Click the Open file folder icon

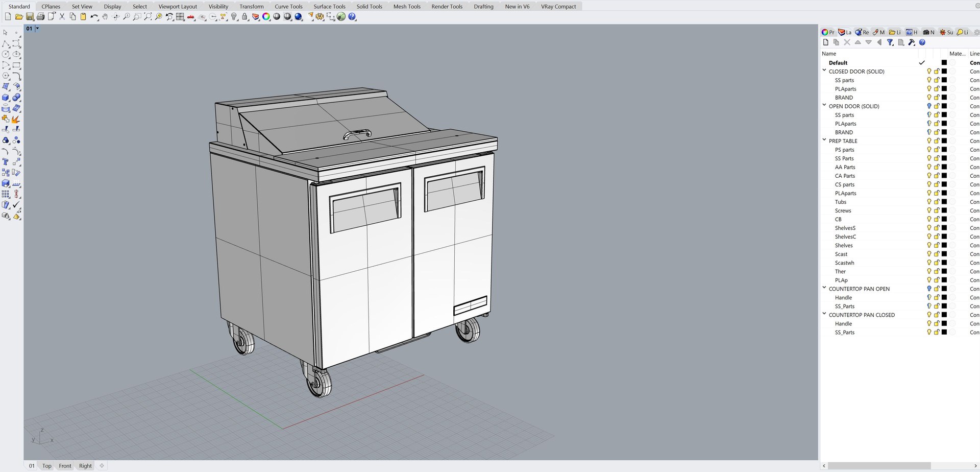point(19,16)
